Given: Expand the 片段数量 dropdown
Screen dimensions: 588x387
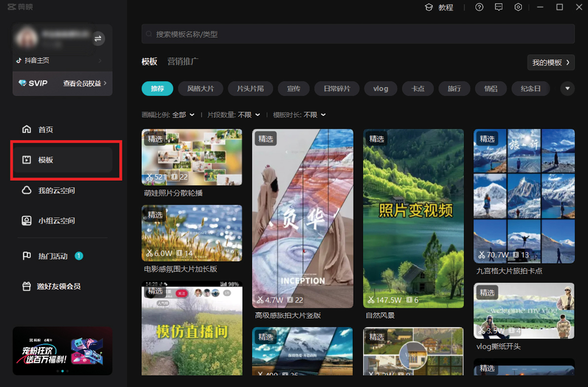Looking at the screenshot, I should 249,115.
